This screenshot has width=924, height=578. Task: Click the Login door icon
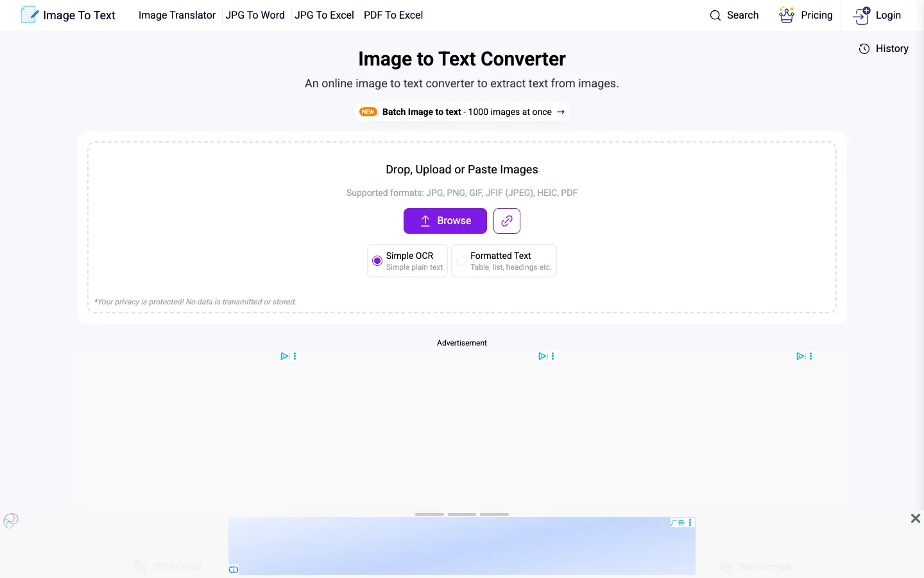[862, 15]
